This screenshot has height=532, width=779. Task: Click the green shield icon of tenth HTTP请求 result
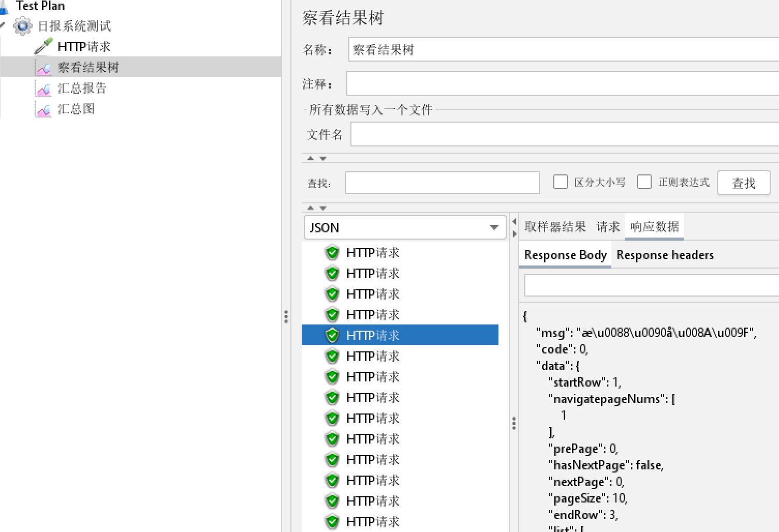tap(332, 439)
